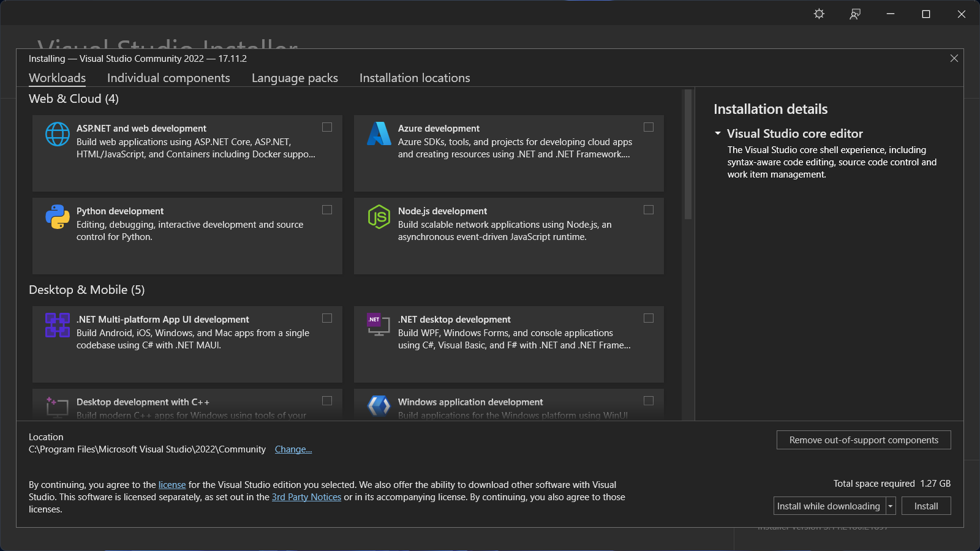Click Visual Studio core editor label
The width and height of the screenshot is (980, 551).
[794, 133]
